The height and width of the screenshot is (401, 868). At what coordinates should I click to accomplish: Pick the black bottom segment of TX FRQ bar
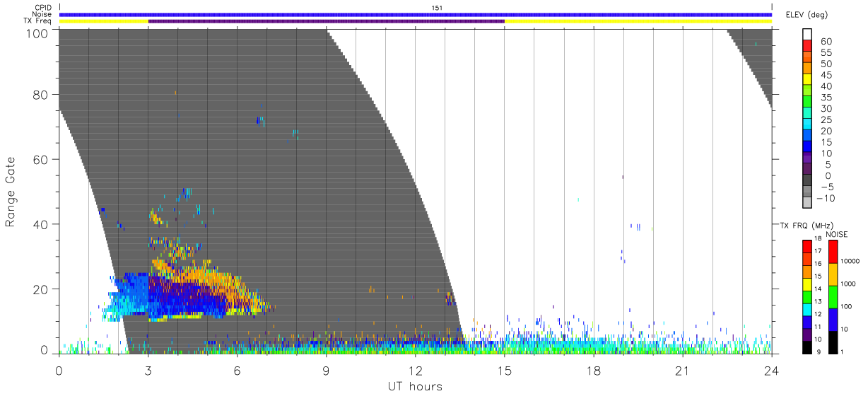click(807, 347)
